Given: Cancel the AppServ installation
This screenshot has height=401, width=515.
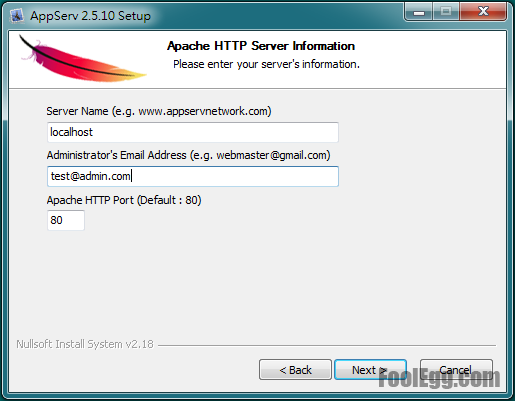Looking at the screenshot, I should 456,370.
